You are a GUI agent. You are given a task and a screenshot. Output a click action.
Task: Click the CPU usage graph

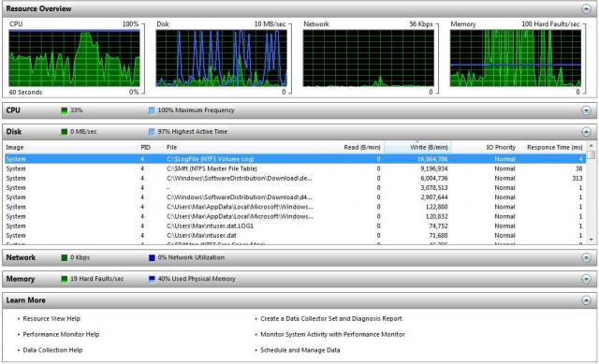click(74, 58)
